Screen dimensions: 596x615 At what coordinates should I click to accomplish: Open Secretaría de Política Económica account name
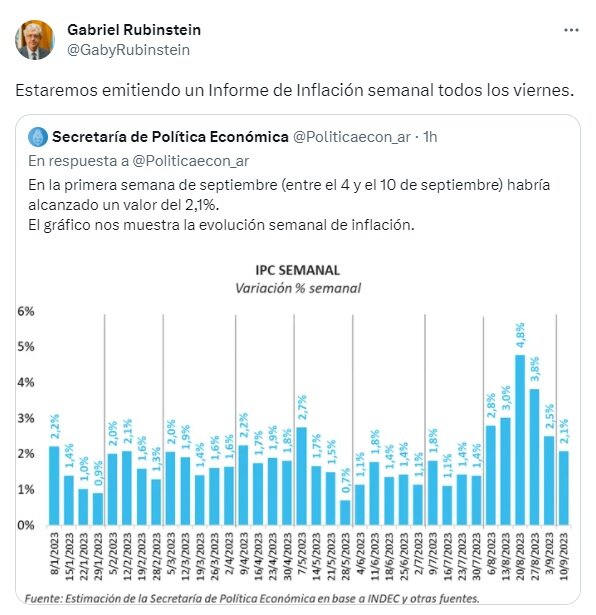point(170,137)
